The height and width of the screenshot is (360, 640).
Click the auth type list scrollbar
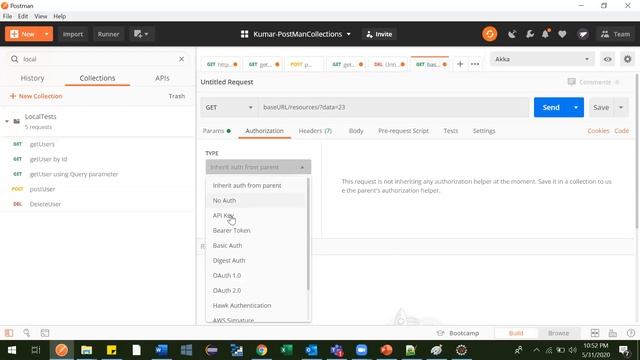pyautogui.click(x=308, y=235)
